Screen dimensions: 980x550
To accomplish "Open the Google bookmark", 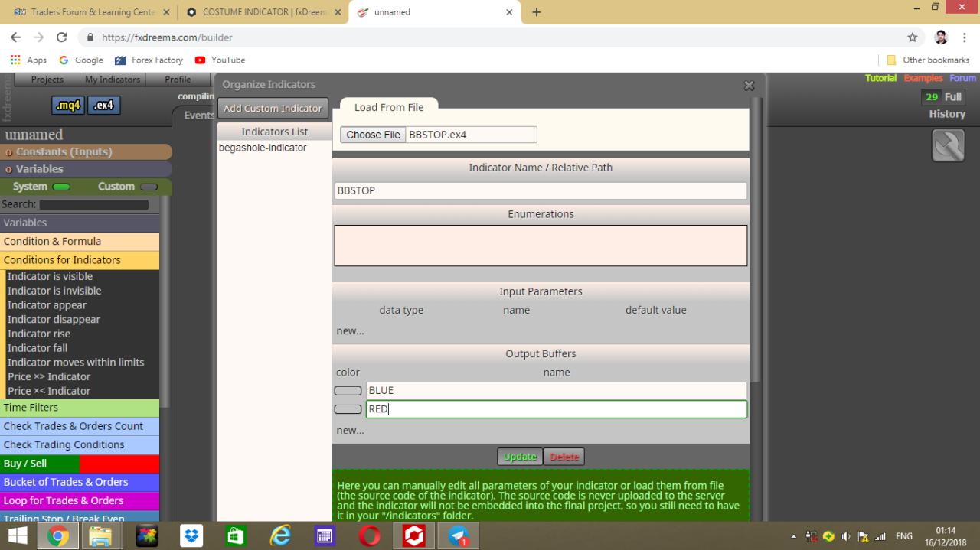I will point(81,60).
